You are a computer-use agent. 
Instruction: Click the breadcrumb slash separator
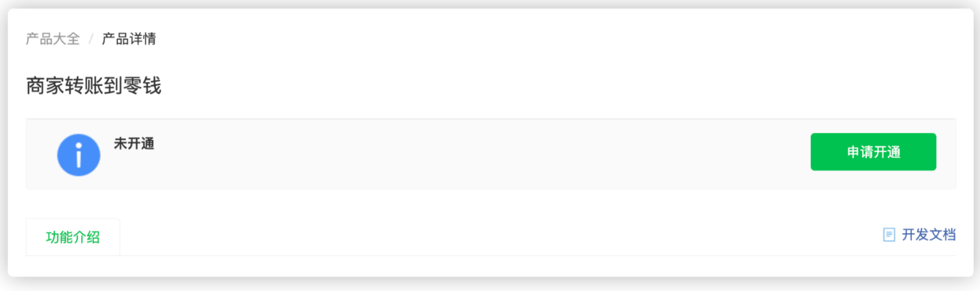(91, 39)
